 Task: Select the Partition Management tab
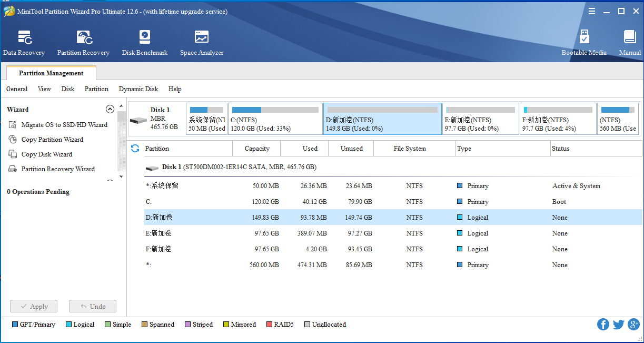click(x=51, y=73)
